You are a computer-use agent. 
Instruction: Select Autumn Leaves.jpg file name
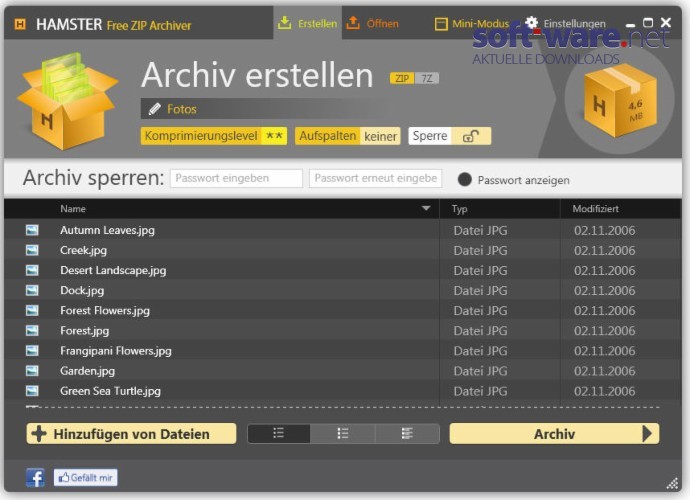[x=107, y=230]
